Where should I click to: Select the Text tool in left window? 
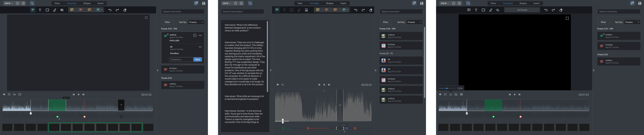click(40, 10)
